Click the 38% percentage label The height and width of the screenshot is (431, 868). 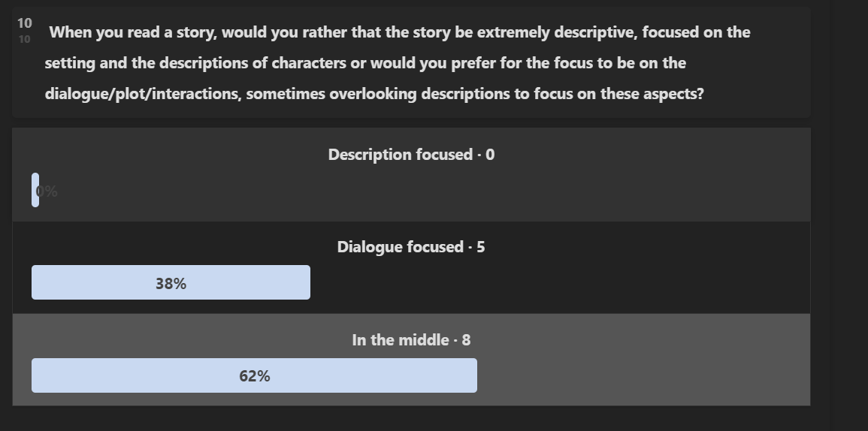pos(171,284)
